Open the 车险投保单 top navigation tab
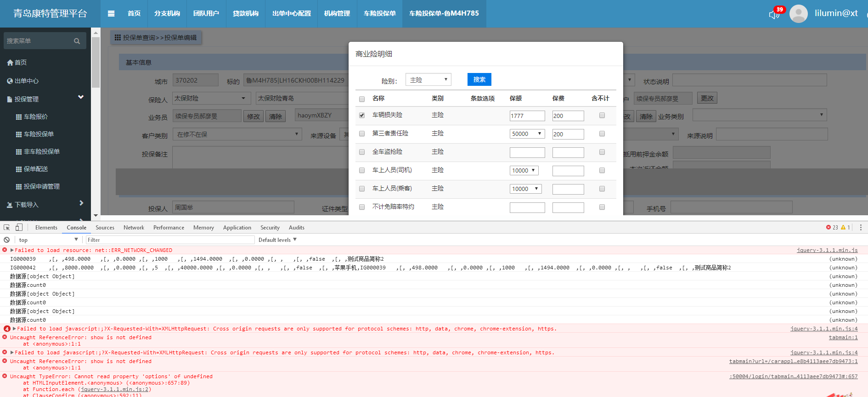868x397 pixels. 379,14
